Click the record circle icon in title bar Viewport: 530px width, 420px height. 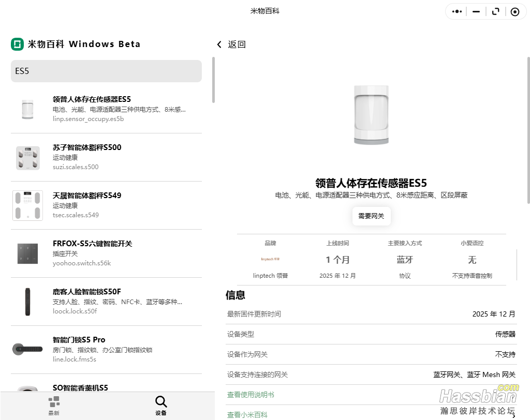(x=514, y=11)
